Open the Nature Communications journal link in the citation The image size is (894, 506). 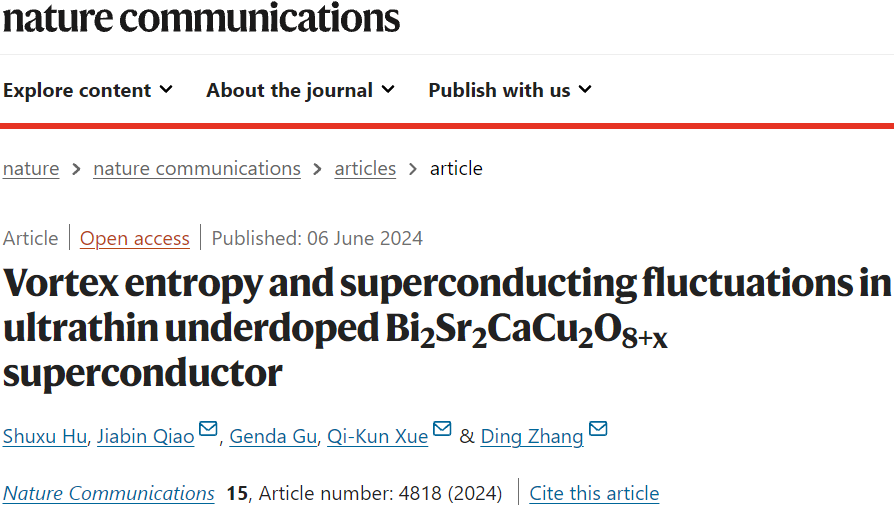[109, 493]
